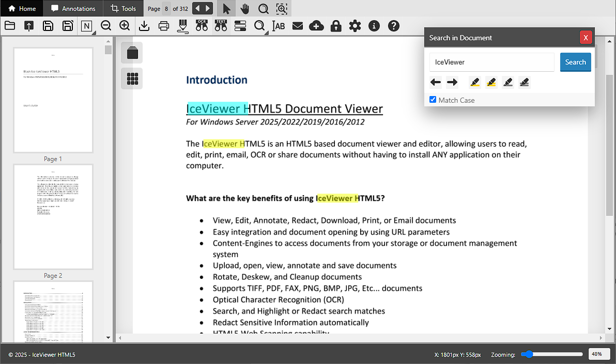Select the arrow pointer tool
The image size is (616, 364).
226,9
